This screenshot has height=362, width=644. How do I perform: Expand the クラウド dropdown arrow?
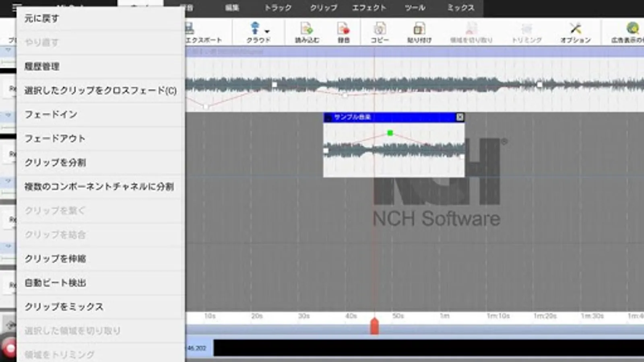click(267, 31)
